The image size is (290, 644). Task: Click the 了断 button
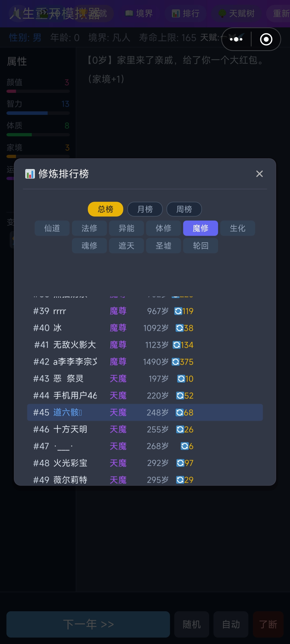click(x=268, y=624)
